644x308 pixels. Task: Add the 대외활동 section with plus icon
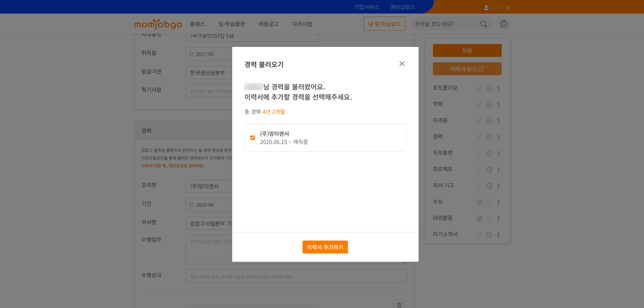coord(479,219)
